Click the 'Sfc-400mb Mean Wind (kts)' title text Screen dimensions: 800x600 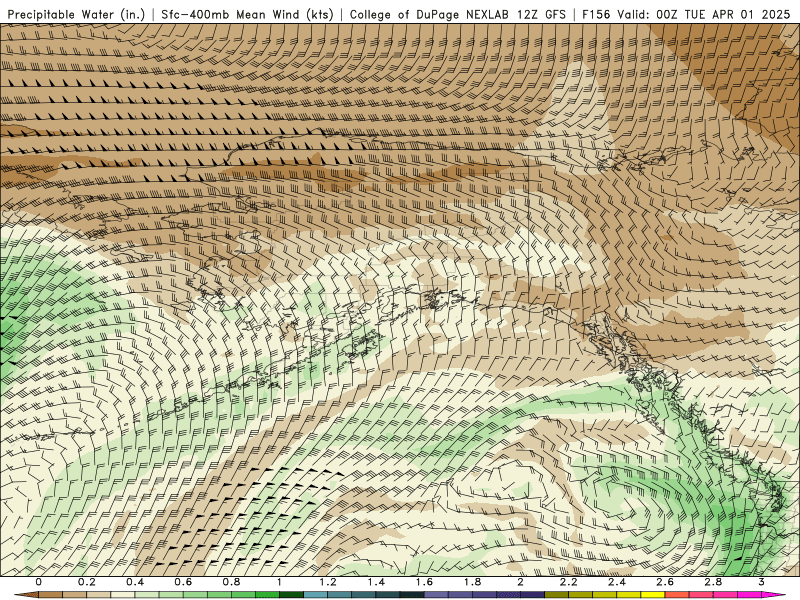point(247,15)
